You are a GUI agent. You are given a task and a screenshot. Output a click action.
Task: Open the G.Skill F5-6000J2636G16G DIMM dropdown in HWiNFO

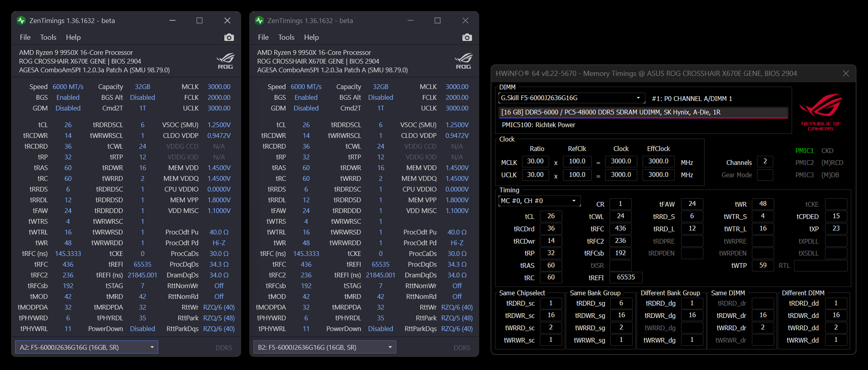click(x=572, y=98)
